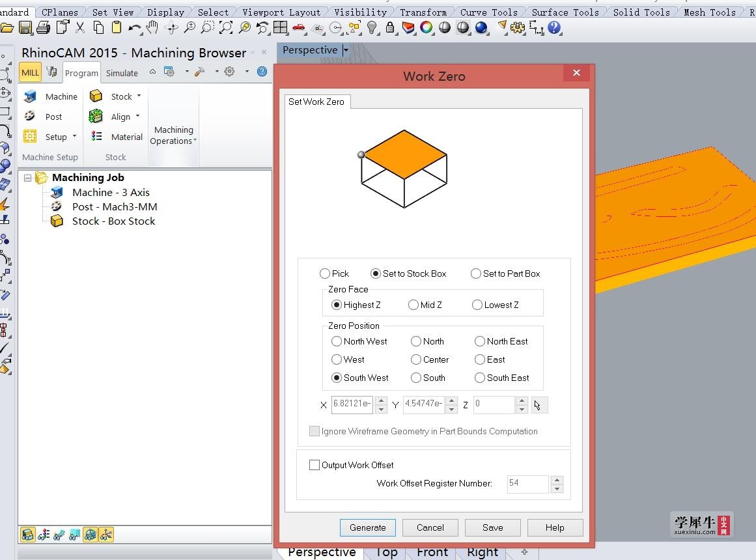Screen dimensions: 756x560
Task: Click the Print icon in toolbar
Action: click(x=44, y=27)
